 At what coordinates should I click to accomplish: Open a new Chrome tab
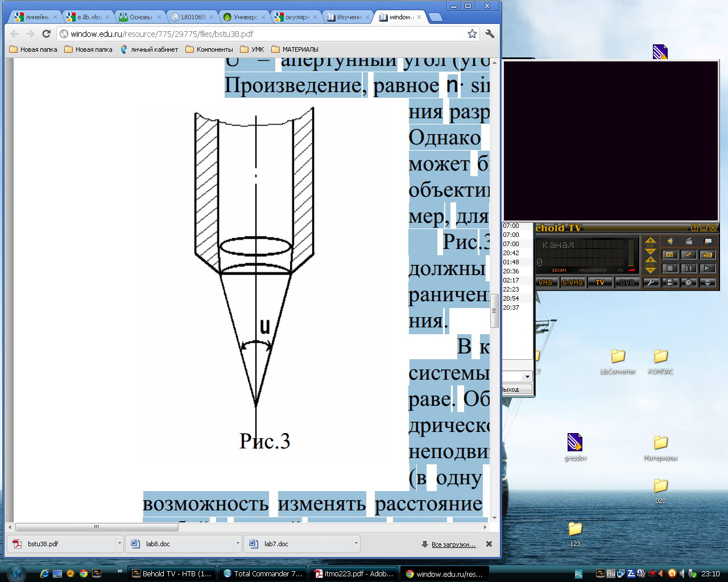(x=436, y=17)
